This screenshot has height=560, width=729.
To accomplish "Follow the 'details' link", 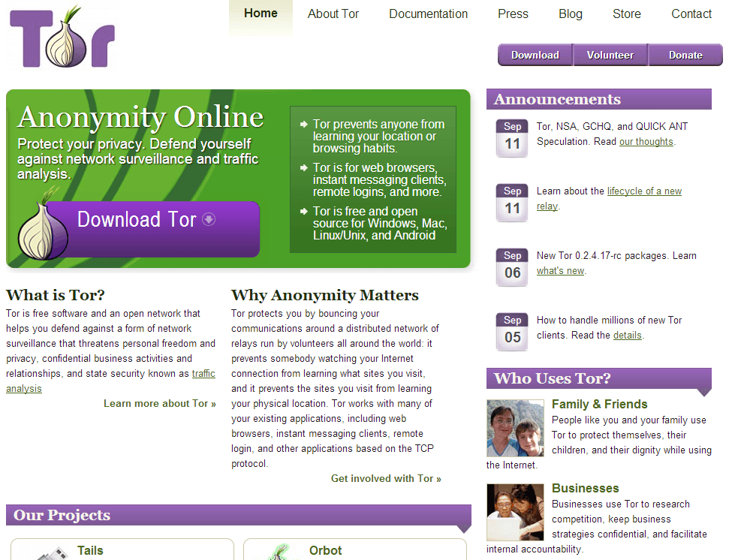I will pos(628,335).
